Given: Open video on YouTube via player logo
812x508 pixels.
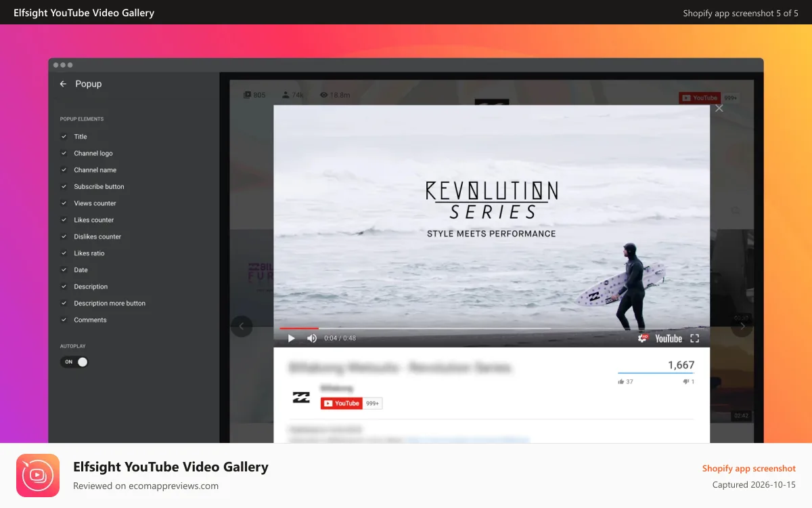Looking at the screenshot, I should point(669,338).
